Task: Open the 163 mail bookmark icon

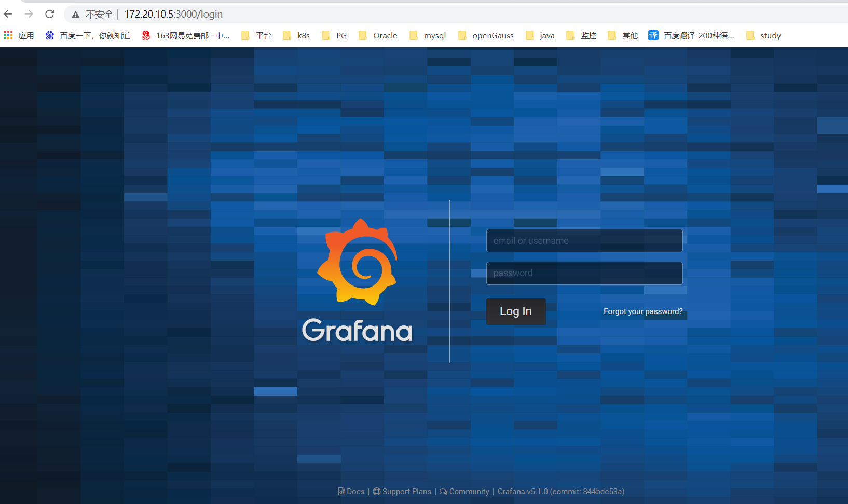Action: pyautogui.click(x=146, y=35)
